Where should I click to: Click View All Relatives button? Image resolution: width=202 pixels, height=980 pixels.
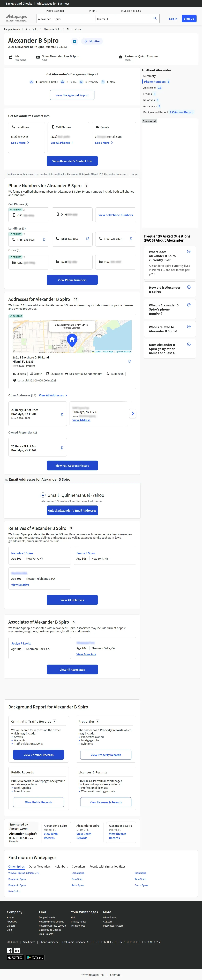[72, 600]
